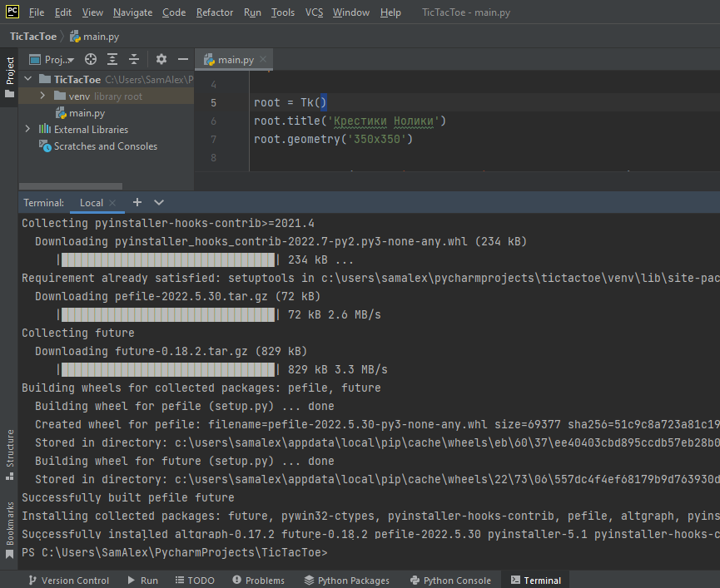Click the project tree horizontal scrollbar

[x=71, y=186]
